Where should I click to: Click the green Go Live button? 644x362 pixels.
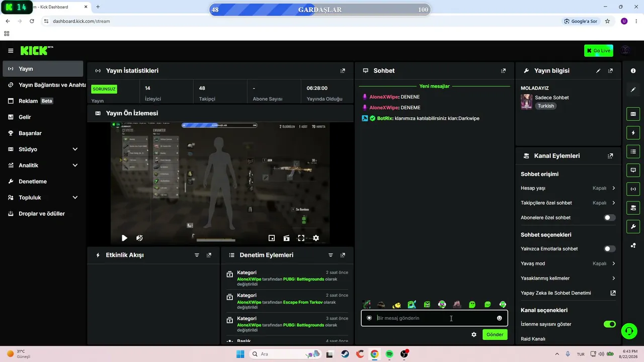[x=599, y=50]
